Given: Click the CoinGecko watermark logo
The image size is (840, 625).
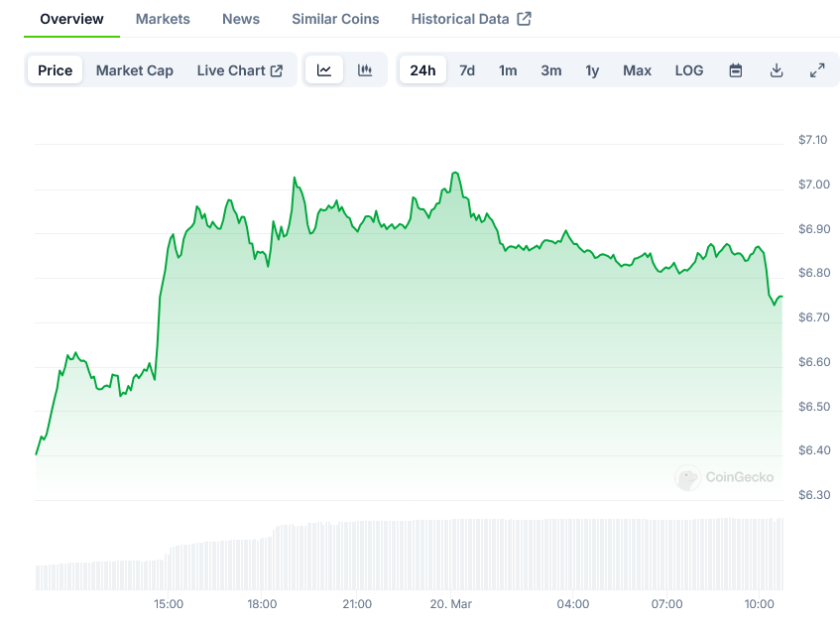Looking at the screenshot, I should (x=725, y=477).
